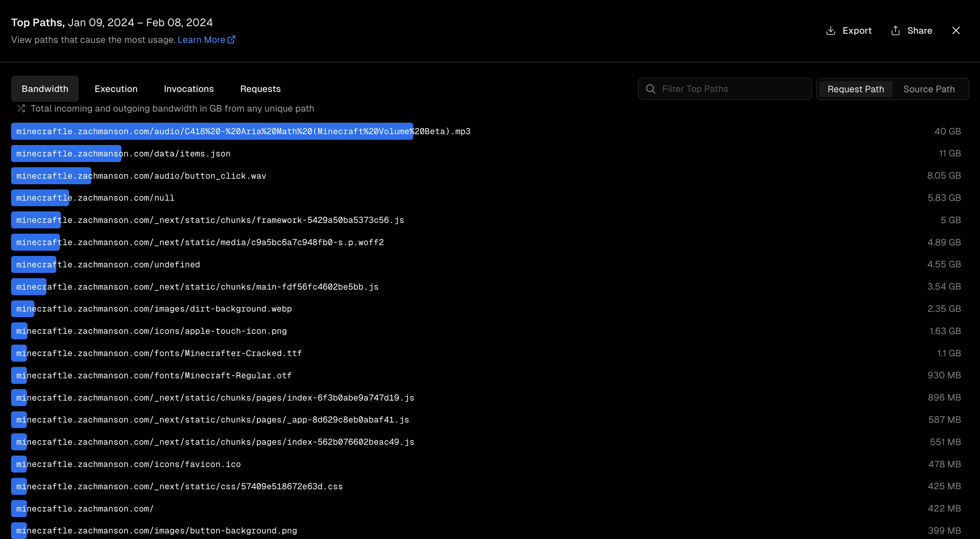
Task: Click the Top Paths date range heading
Action: [x=112, y=23]
